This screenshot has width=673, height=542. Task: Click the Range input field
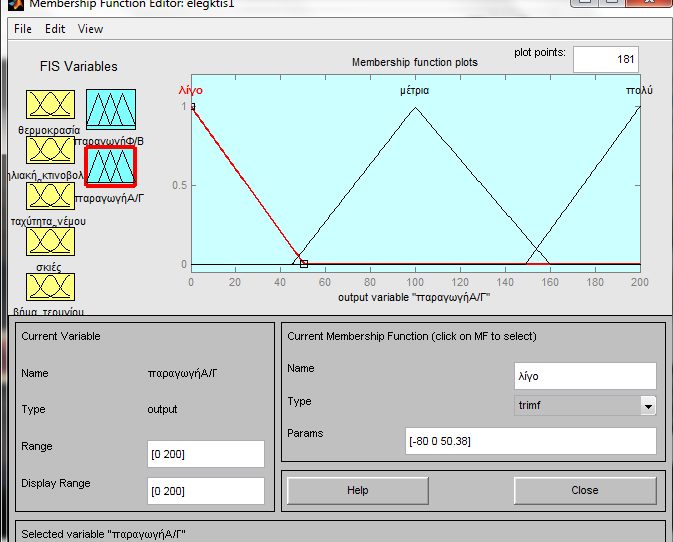pyautogui.click(x=206, y=454)
